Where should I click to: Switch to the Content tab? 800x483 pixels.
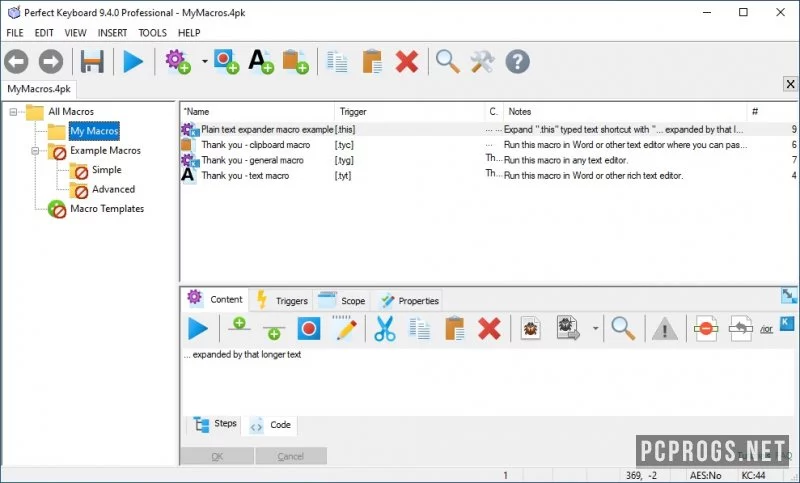point(215,299)
